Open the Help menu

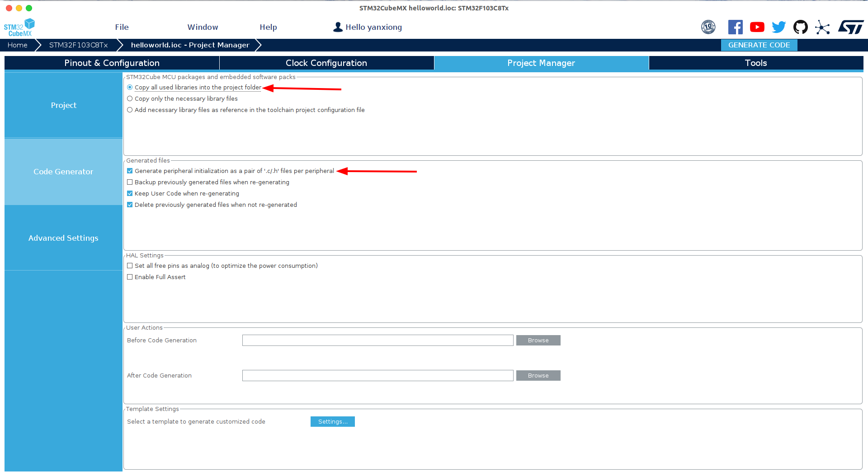click(x=268, y=27)
